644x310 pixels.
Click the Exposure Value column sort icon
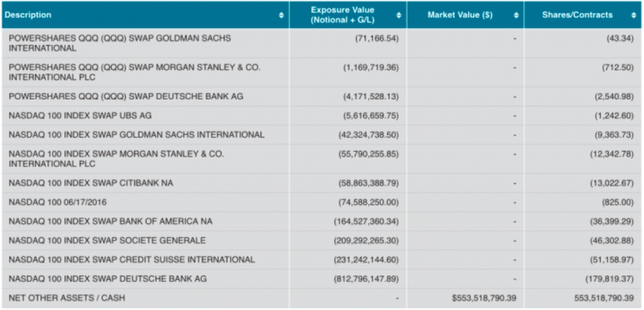tap(399, 15)
